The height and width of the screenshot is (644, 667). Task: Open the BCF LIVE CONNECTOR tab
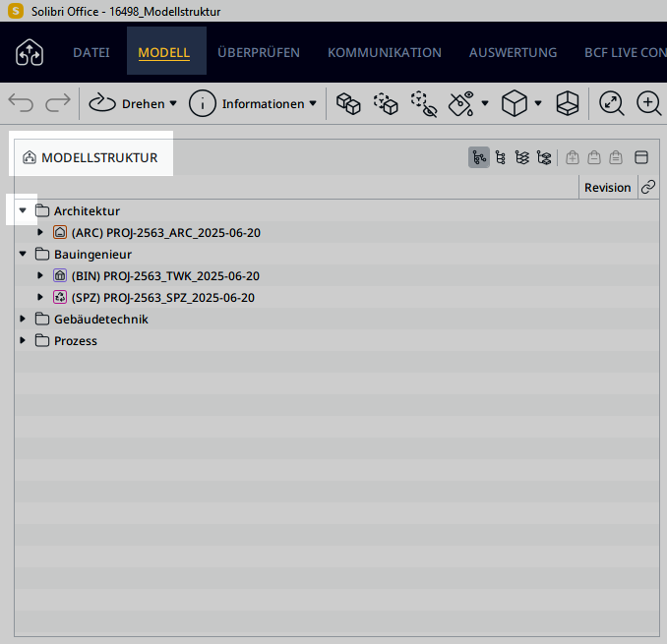[x=626, y=52]
